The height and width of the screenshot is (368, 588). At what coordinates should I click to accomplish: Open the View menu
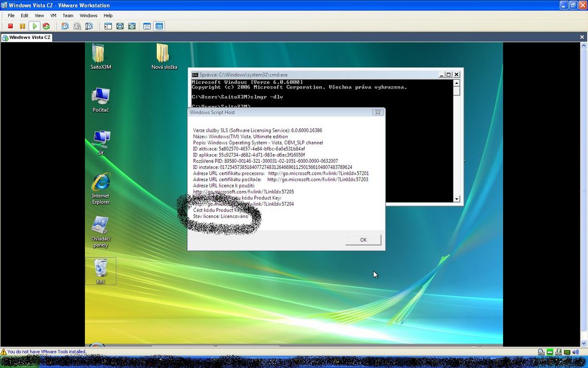tap(40, 16)
